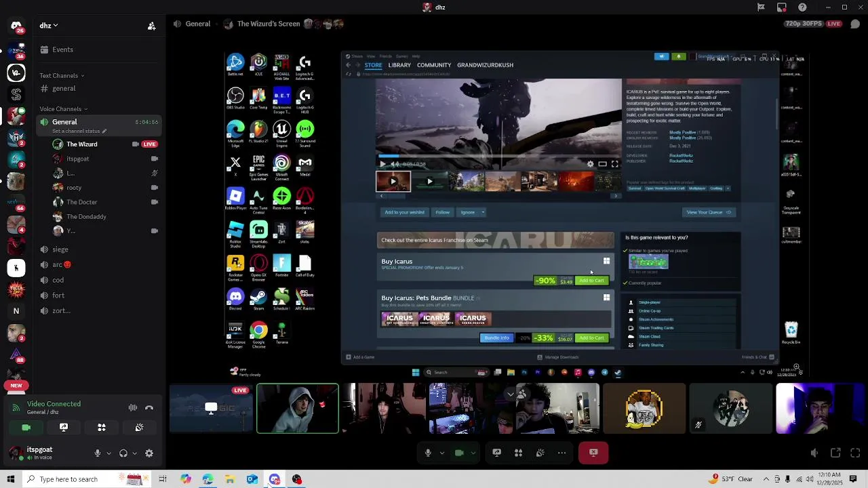Select COMMUNITY tab in the streamed Steam window
Image resolution: width=868 pixels, height=488 pixels.
434,65
